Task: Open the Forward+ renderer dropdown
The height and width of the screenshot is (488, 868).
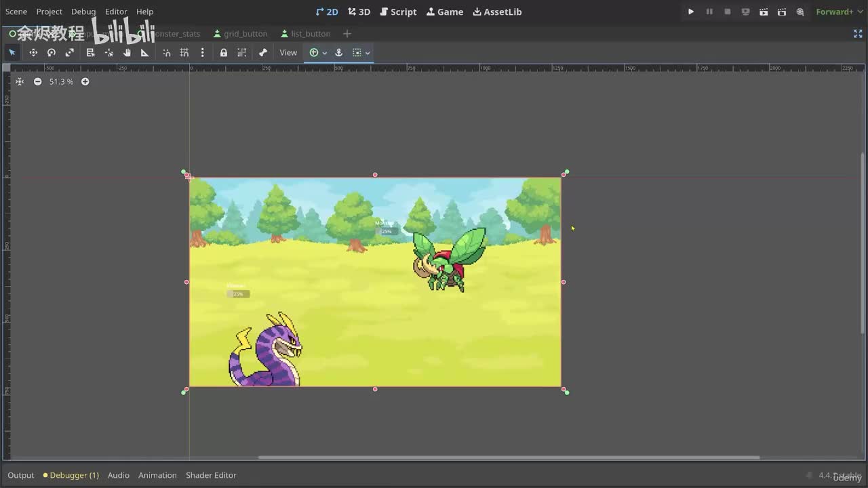Action: [x=838, y=12]
